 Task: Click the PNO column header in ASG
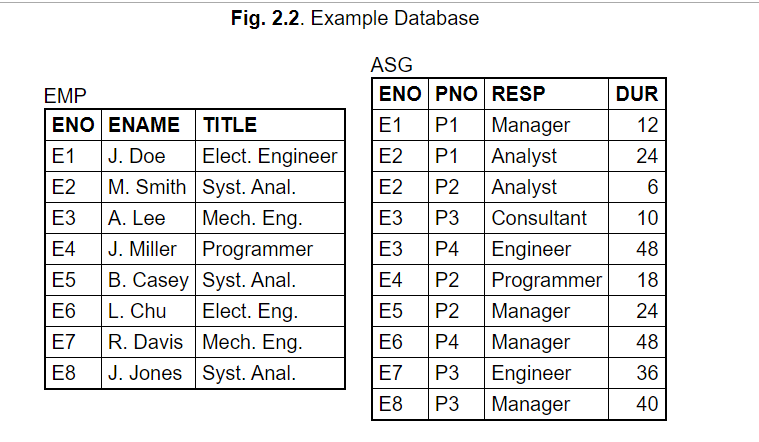[x=456, y=94]
